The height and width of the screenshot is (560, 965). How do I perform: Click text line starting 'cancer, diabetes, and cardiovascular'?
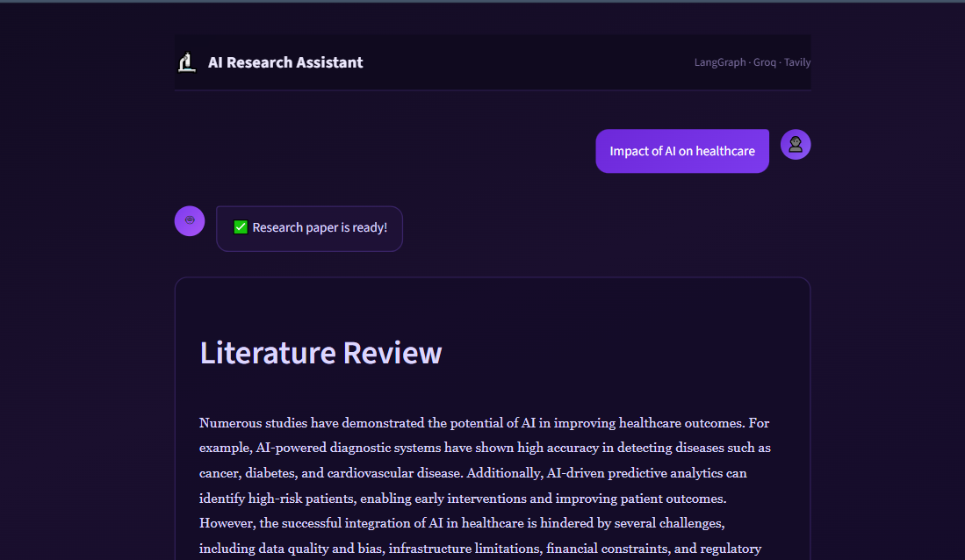point(472,472)
